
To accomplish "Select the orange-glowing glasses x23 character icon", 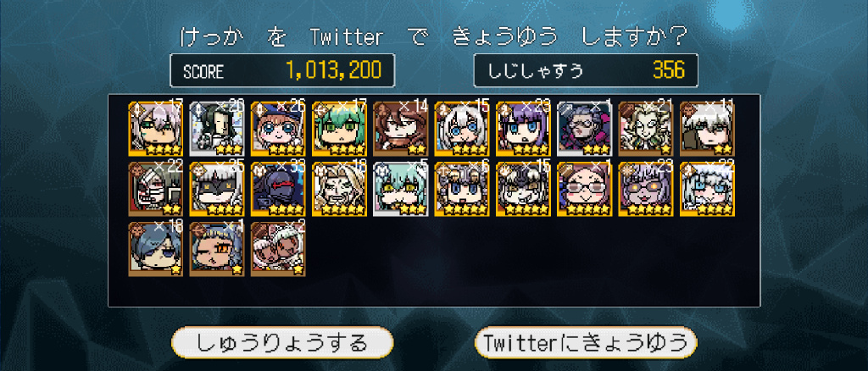I will point(646,189).
